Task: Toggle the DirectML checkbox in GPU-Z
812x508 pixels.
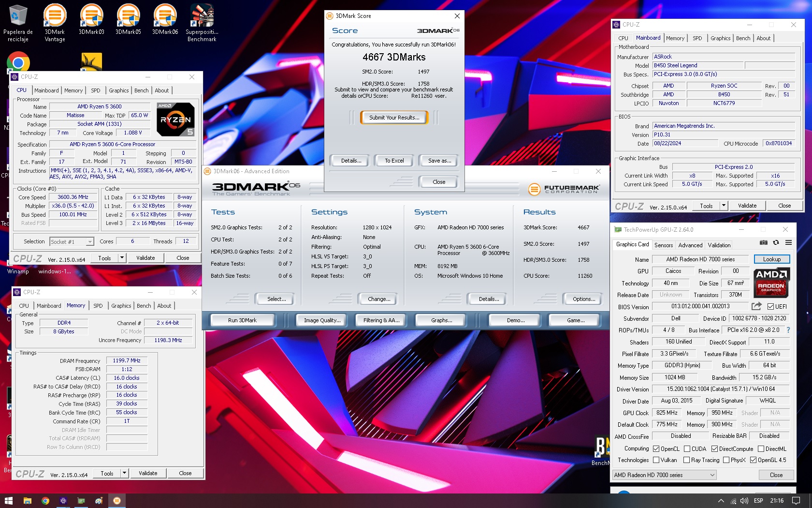Action: point(761,448)
